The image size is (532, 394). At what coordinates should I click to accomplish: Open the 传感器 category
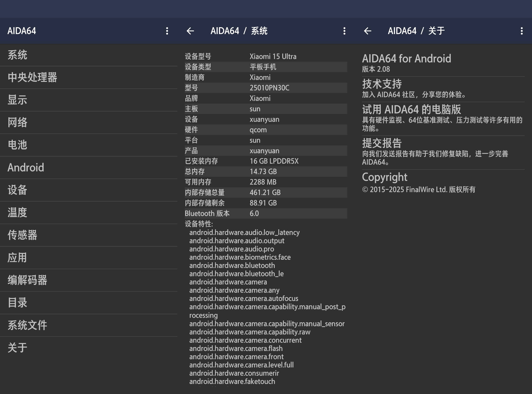coord(88,235)
